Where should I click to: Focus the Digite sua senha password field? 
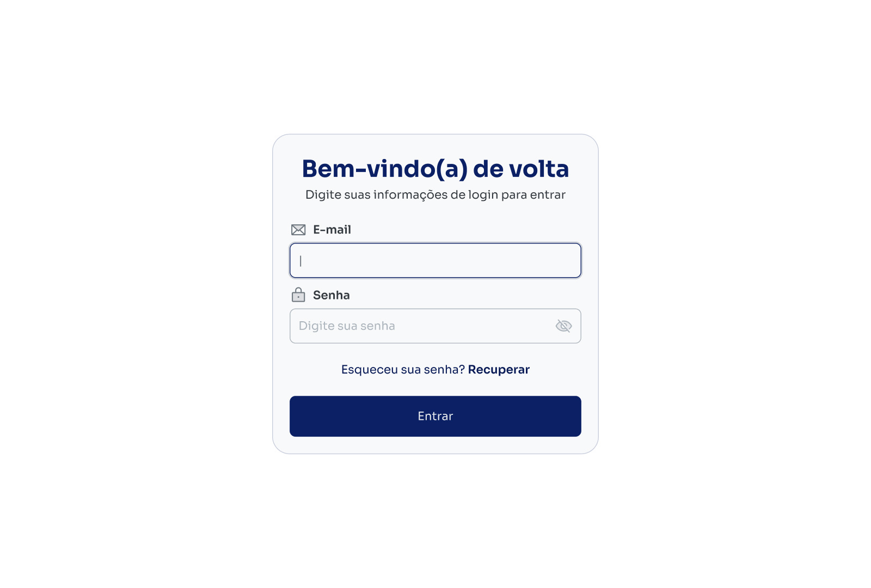pyautogui.click(x=408, y=326)
